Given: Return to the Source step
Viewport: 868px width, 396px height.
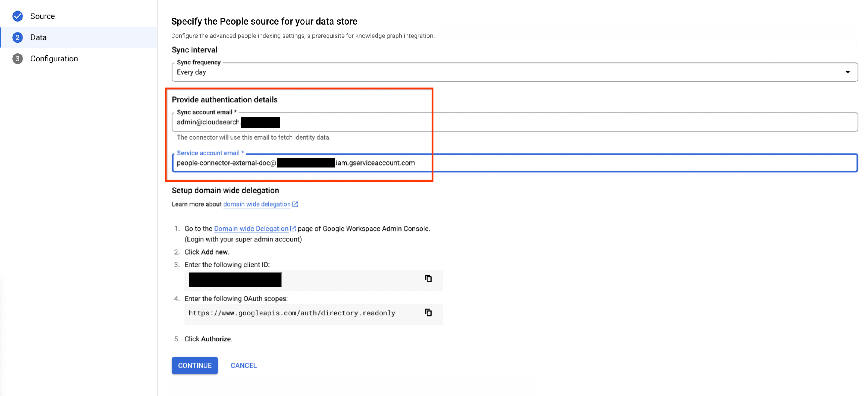Looking at the screenshot, I should 43,16.
